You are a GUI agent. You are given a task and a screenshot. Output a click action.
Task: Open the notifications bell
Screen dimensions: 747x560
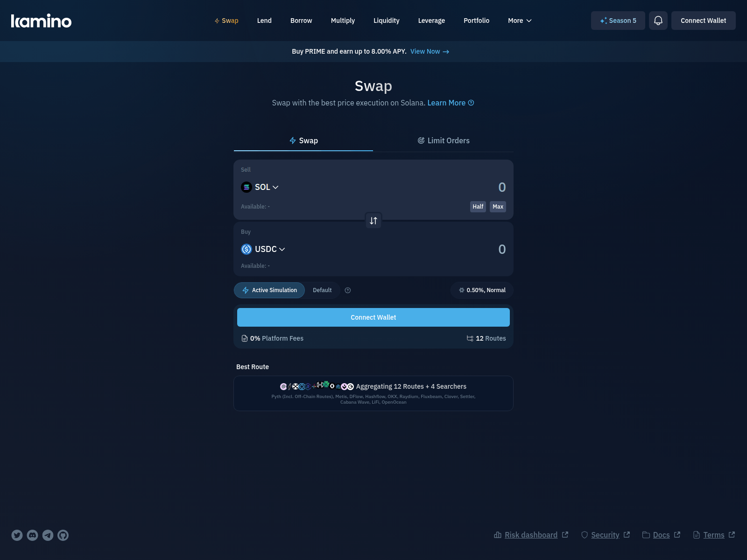658,21
